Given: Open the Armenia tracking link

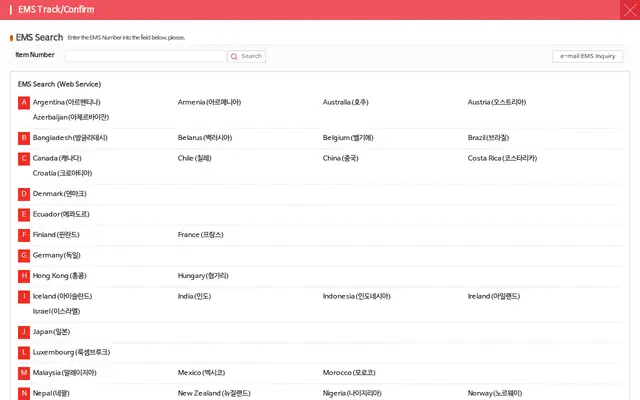Looking at the screenshot, I should click(x=209, y=102).
